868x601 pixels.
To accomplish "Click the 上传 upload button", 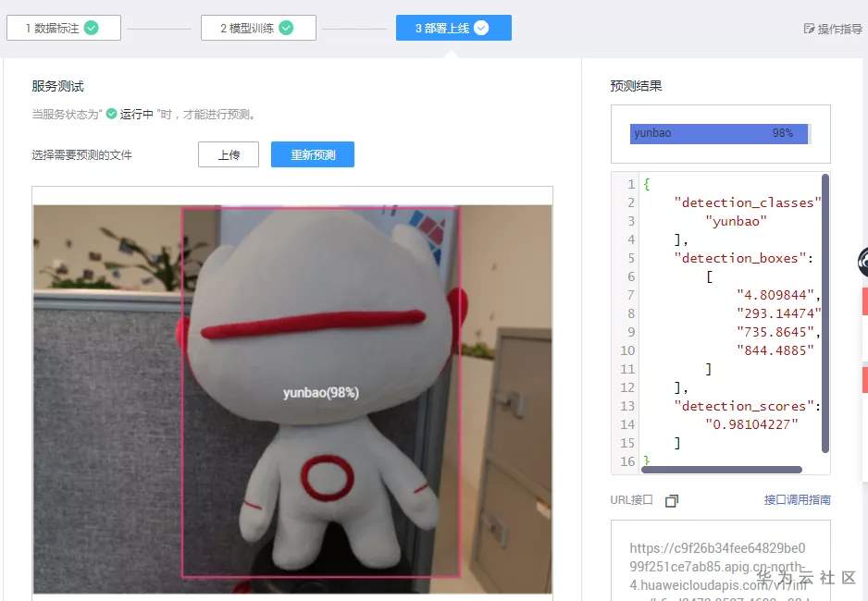I will click(229, 154).
